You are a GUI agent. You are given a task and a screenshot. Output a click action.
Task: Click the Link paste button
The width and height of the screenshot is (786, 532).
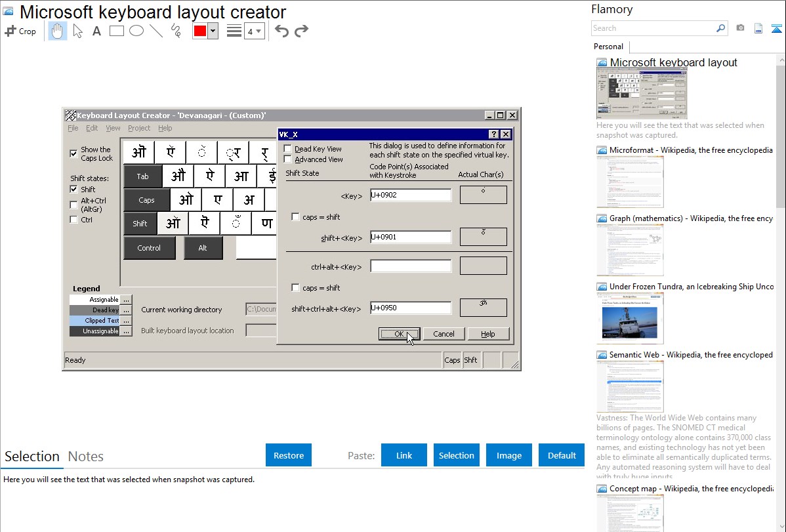404,455
